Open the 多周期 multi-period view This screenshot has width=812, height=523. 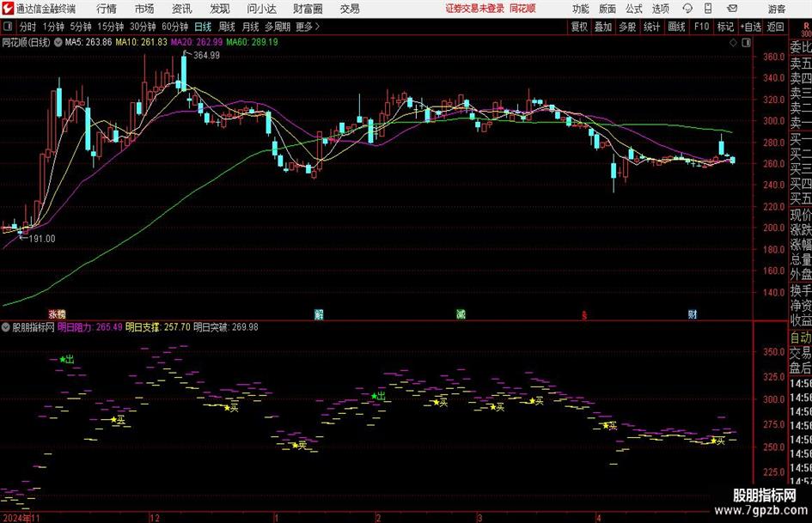tap(278, 27)
